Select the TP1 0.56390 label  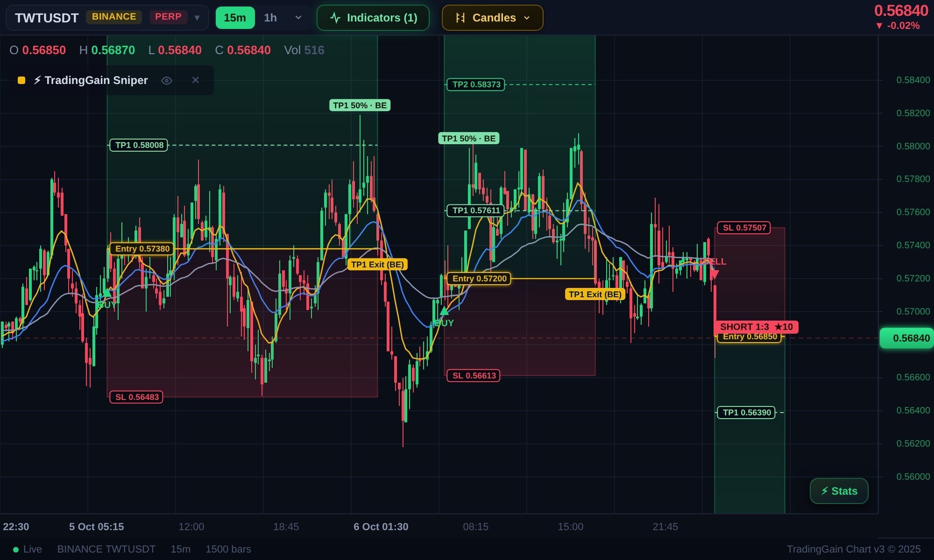[746, 413]
